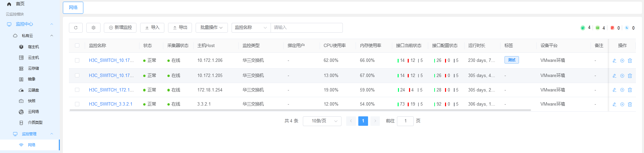Open 首页 home menu item
The width and height of the screenshot is (644, 153).
(20, 4)
